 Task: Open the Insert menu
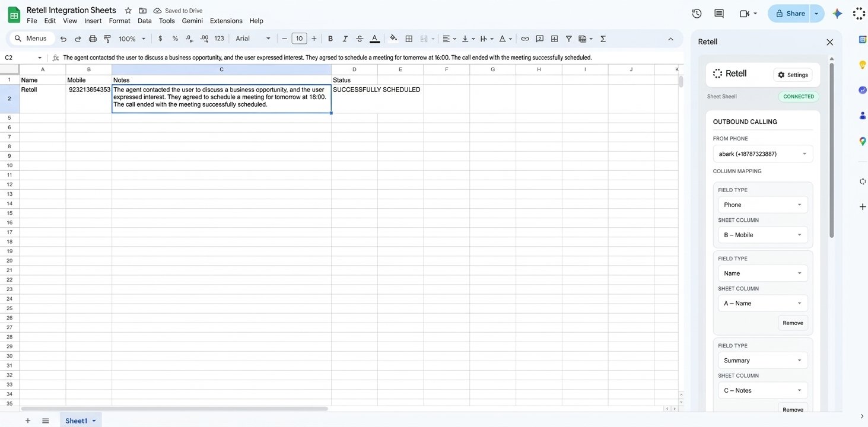[93, 21]
